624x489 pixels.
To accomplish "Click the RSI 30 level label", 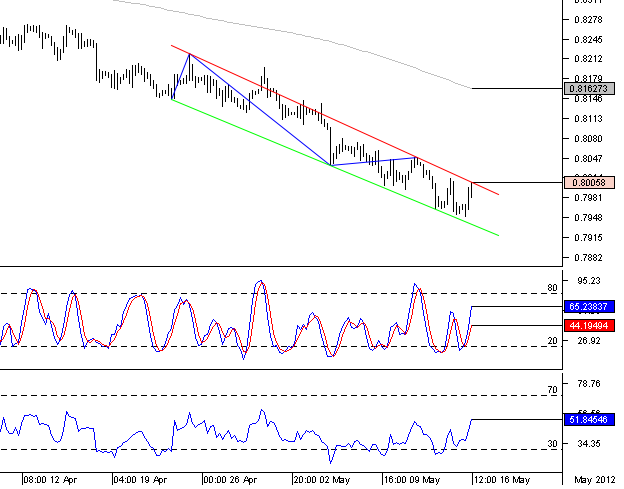I will pyautogui.click(x=552, y=444).
